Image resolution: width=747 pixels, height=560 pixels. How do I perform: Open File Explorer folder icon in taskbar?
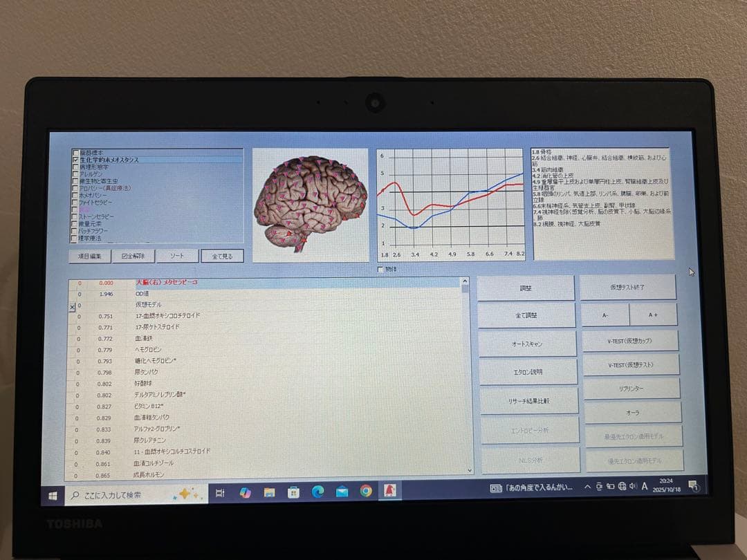pyautogui.click(x=269, y=492)
